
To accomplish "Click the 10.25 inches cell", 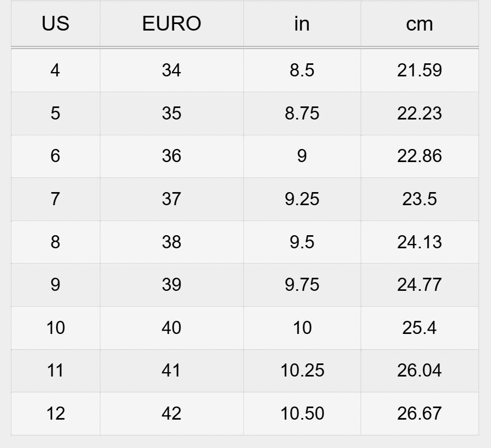I will pyautogui.click(x=302, y=371).
